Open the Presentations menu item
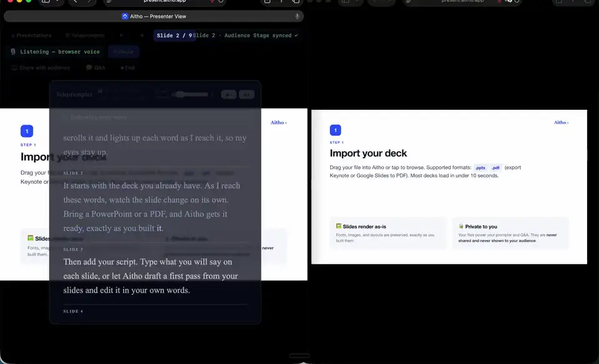The image size is (599, 364). (x=31, y=36)
